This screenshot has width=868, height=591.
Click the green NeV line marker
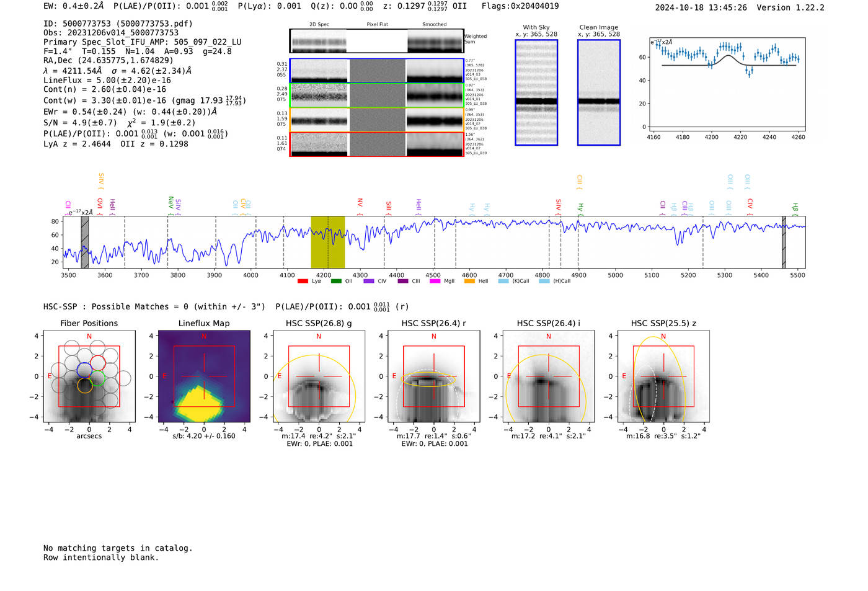pos(170,206)
